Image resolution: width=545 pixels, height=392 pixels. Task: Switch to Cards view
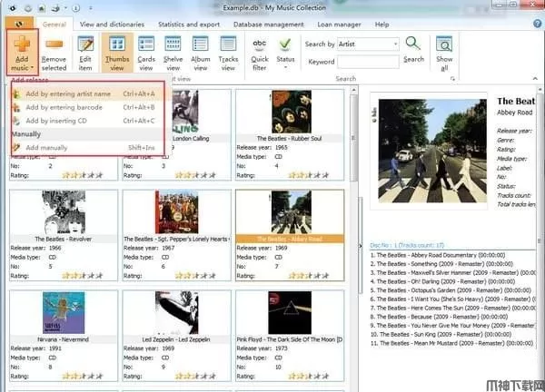tap(145, 44)
